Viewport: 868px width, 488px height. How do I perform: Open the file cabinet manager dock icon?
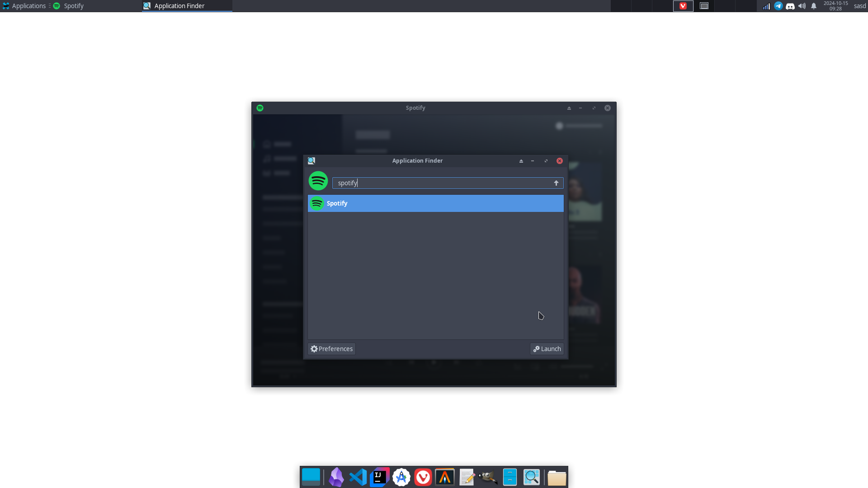pos(510,477)
